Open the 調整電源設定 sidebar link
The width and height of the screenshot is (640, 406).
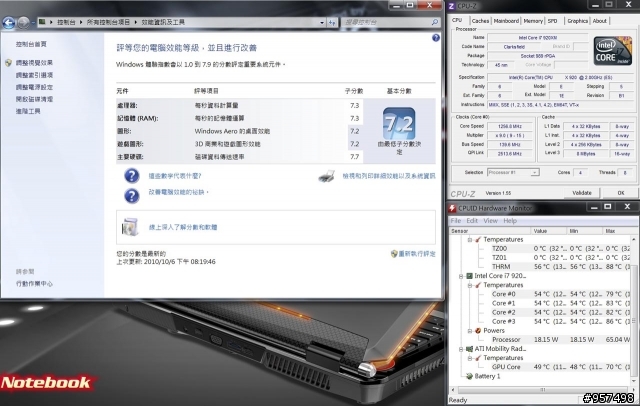pos(34,87)
